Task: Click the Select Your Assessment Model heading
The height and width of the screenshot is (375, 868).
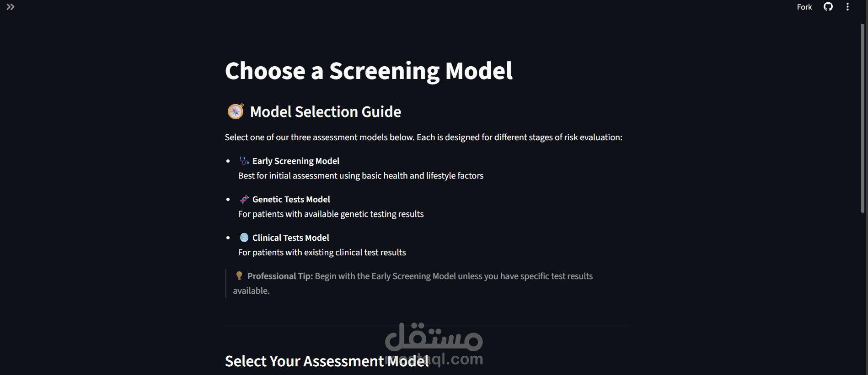Action: [x=327, y=361]
